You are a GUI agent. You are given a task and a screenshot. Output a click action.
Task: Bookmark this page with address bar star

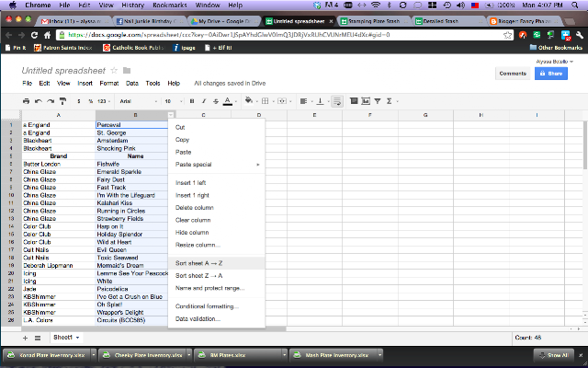[x=507, y=35]
